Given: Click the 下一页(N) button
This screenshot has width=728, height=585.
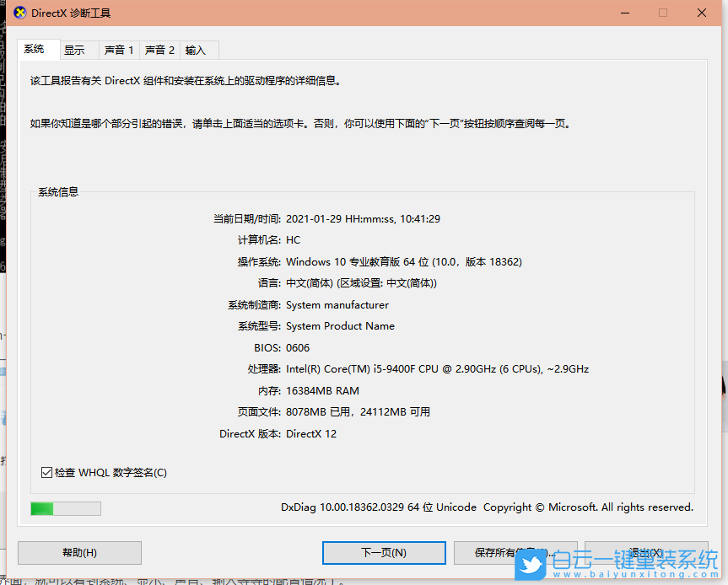Looking at the screenshot, I should point(384,553).
